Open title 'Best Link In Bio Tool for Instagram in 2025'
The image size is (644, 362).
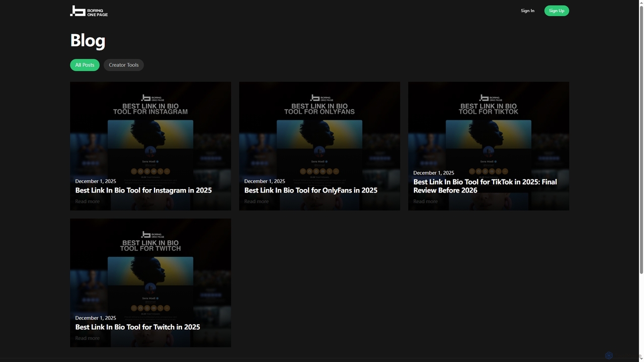point(143,190)
